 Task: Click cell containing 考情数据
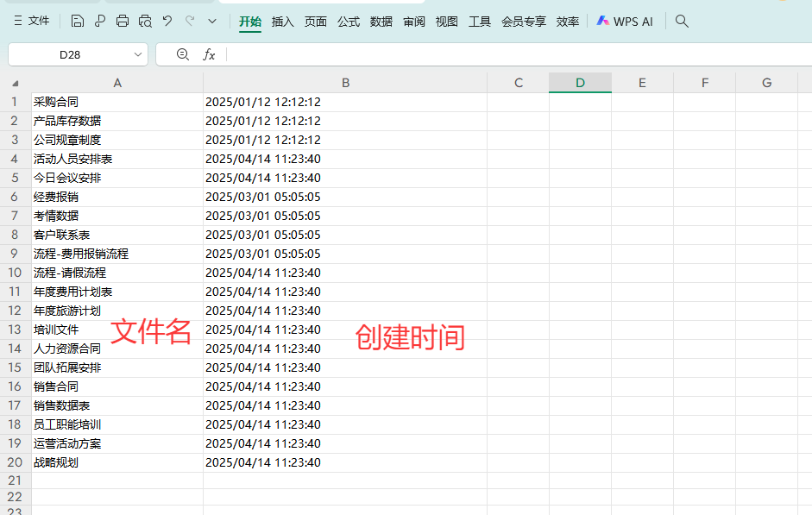117,216
